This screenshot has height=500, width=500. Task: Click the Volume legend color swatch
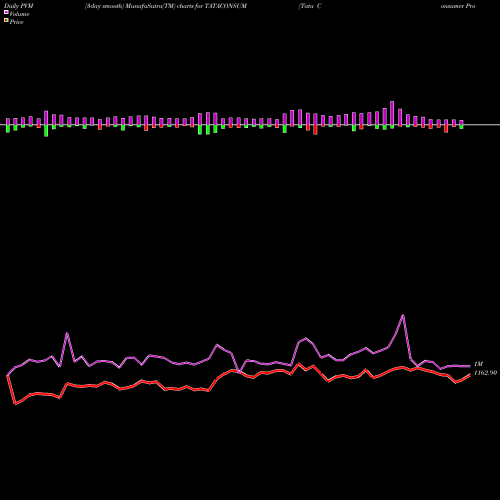click(6, 12)
